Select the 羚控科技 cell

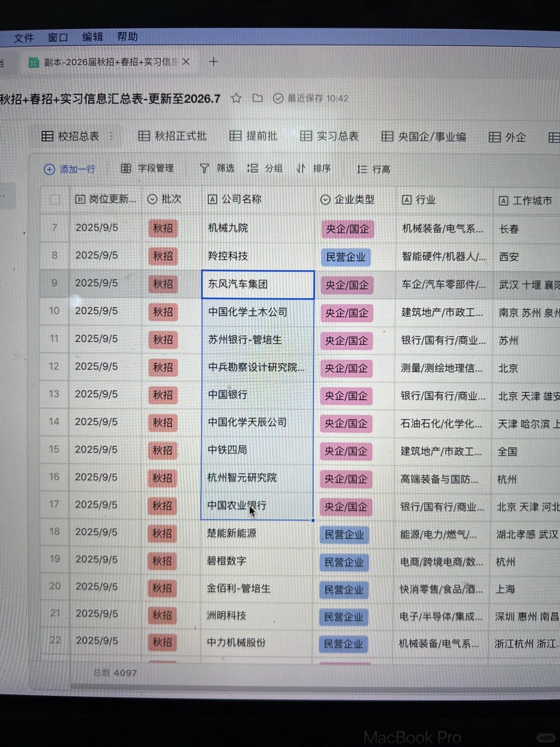[x=258, y=256]
